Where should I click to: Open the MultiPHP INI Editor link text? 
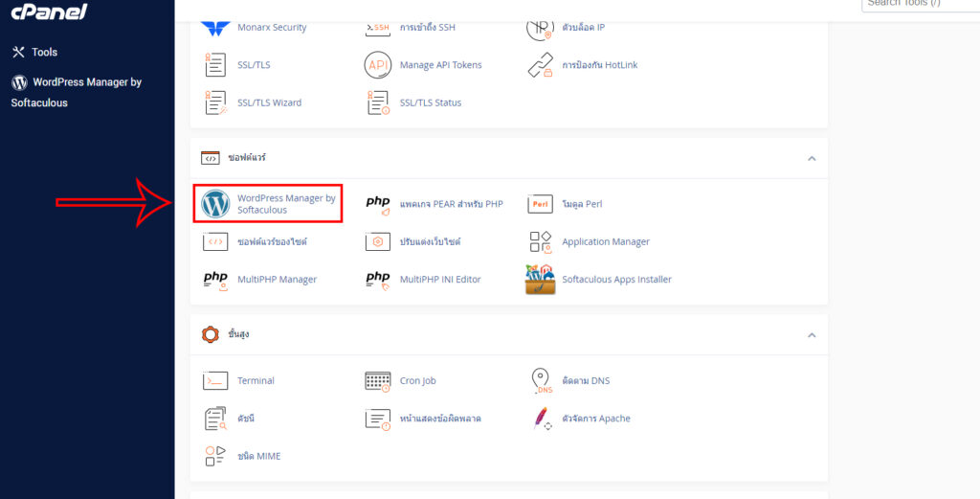[440, 280]
